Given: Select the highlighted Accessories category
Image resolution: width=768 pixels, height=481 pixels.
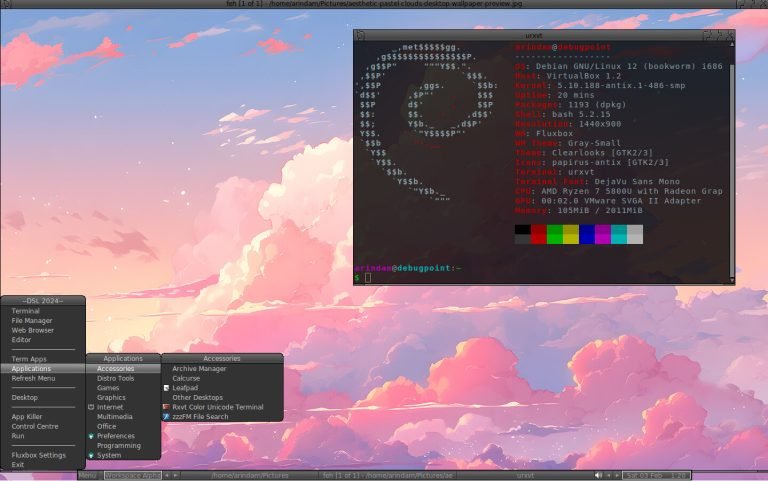Looking at the screenshot, I should tap(123, 369).
